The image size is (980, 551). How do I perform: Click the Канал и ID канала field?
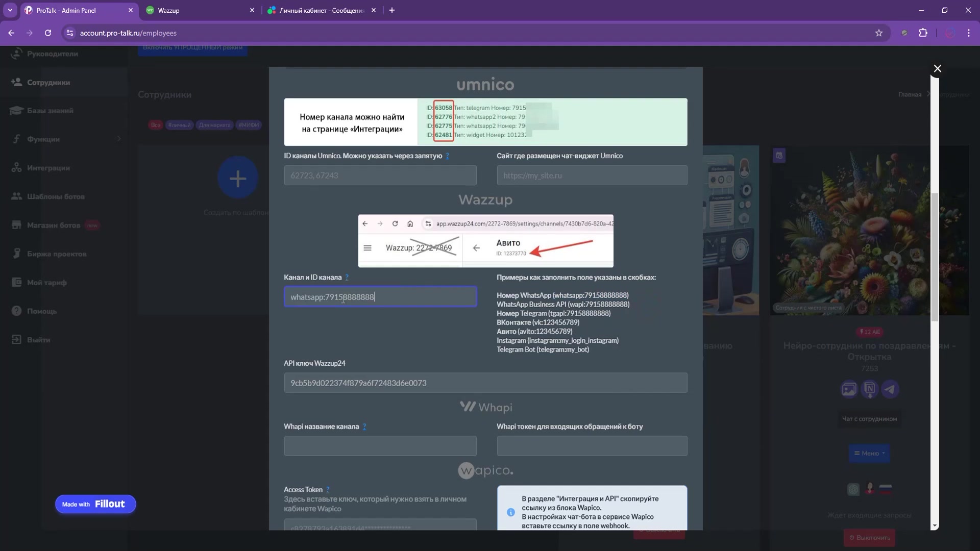[380, 297]
